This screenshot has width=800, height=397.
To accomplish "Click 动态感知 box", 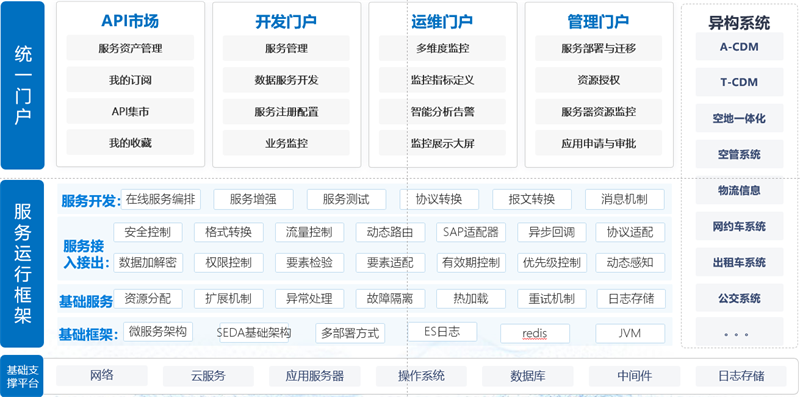I will (630, 263).
